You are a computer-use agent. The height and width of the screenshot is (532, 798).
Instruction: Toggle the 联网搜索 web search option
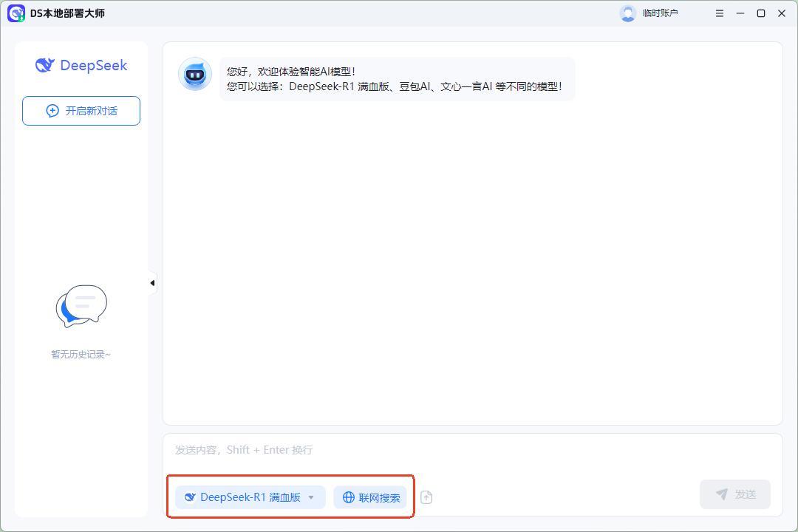[370, 497]
